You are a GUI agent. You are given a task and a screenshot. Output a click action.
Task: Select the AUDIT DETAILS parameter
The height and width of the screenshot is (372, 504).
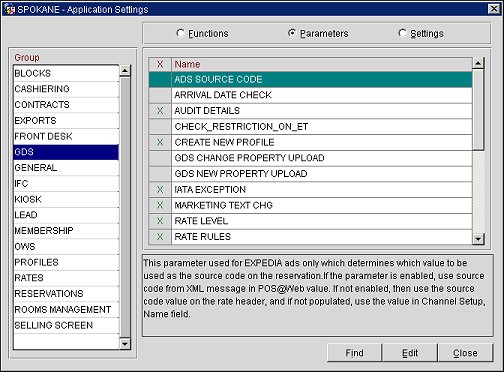[x=322, y=111]
